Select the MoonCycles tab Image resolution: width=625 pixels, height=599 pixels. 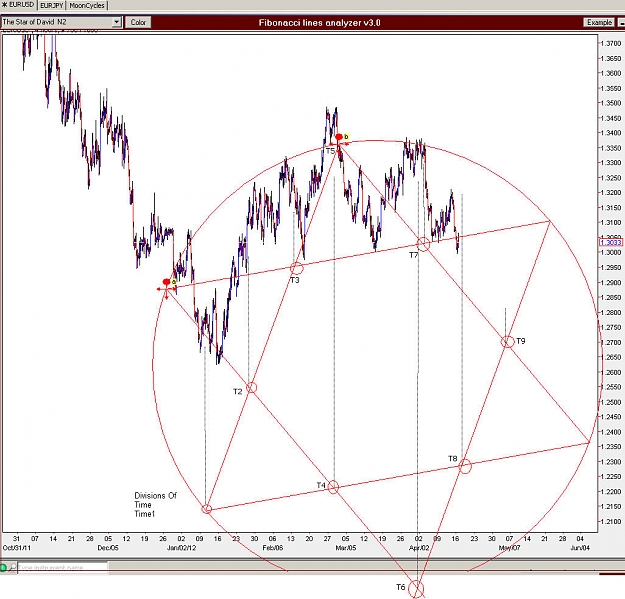pyautogui.click(x=86, y=6)
